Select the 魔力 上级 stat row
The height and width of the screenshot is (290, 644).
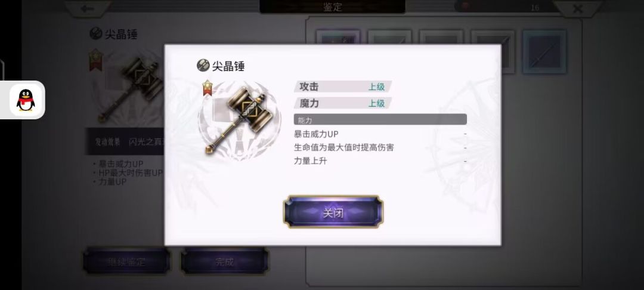(x=343, y=103)
